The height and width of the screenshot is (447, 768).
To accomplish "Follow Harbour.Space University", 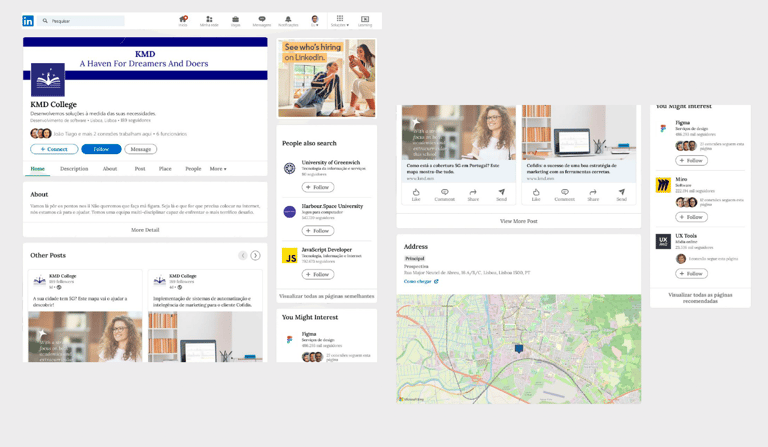I will (x=318, y=231).
